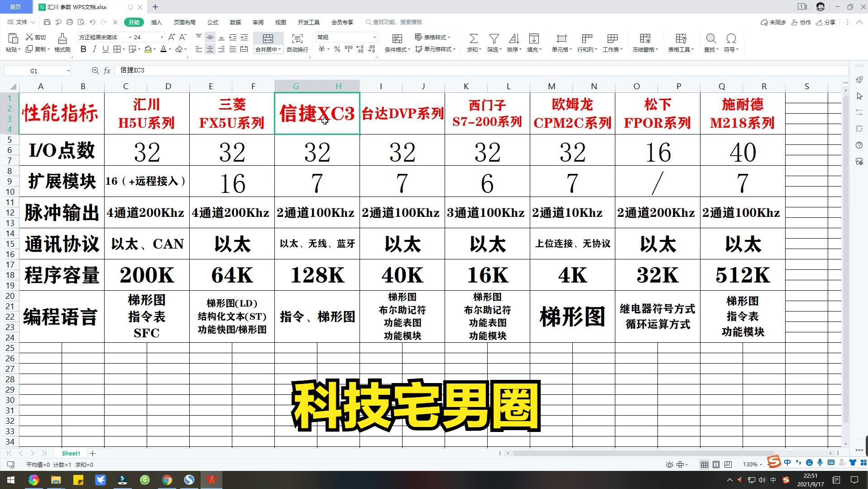Toggle Auto Wrap Text (自动换行)
This screenshot has height=489, width=868.
pos(297,38)
